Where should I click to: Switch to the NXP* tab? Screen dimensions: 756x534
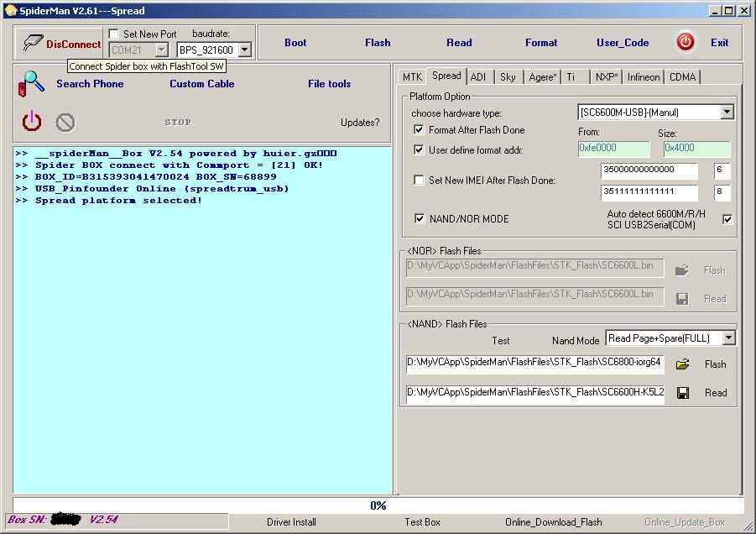[x=607, y=77]
